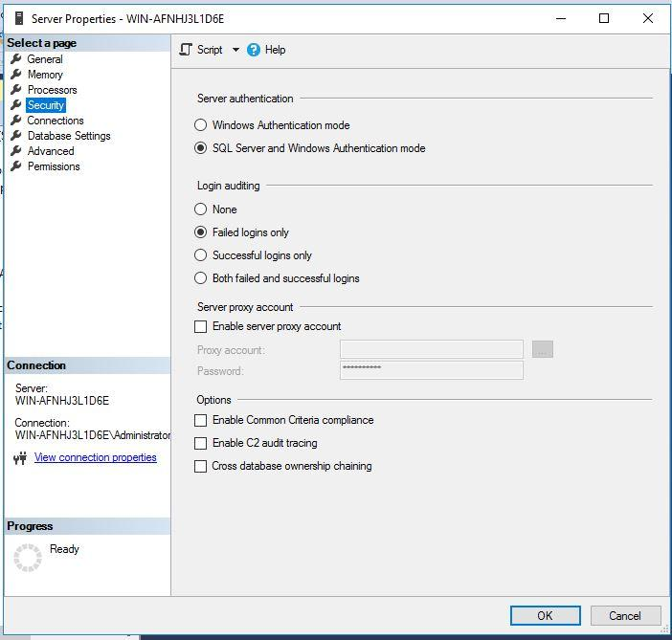This screenshot has height=640, width=672.
Task: Click the Script toolbar button
Action: pyautogui.click(x=210, y=50)
